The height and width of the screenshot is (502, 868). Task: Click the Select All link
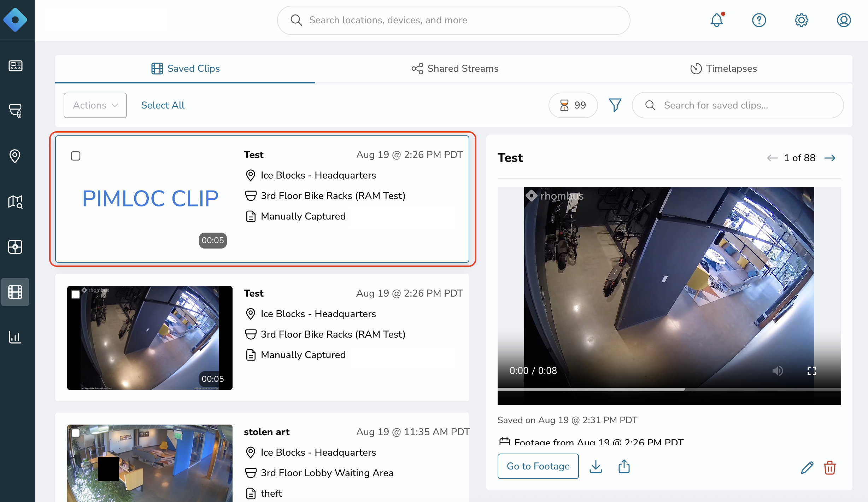[163, 105]
